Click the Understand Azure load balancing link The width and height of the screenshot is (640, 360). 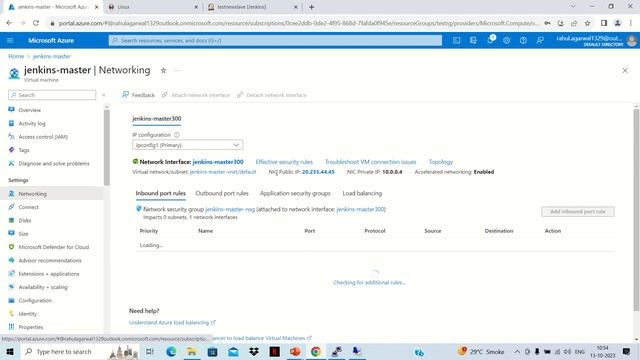click(172, 323)
